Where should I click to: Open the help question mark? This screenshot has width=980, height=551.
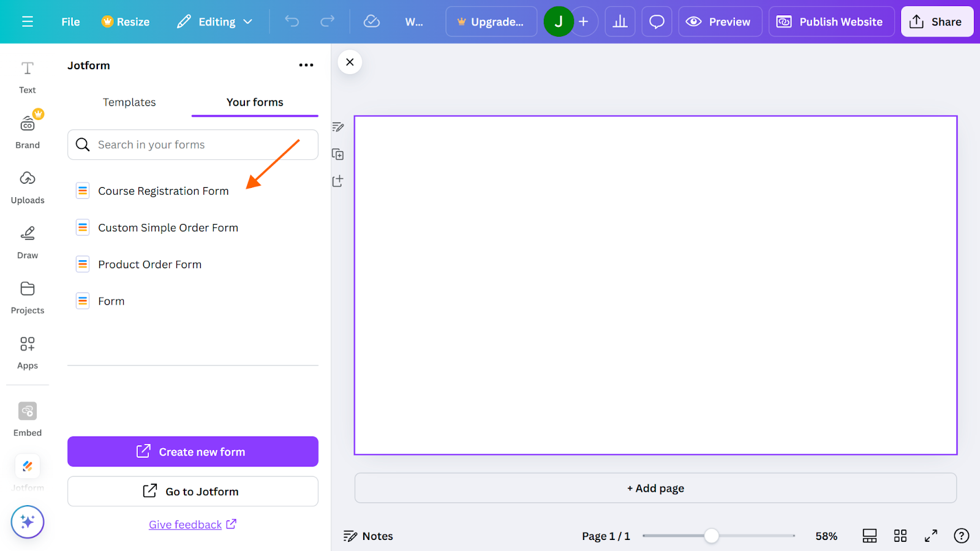point(962,536)
